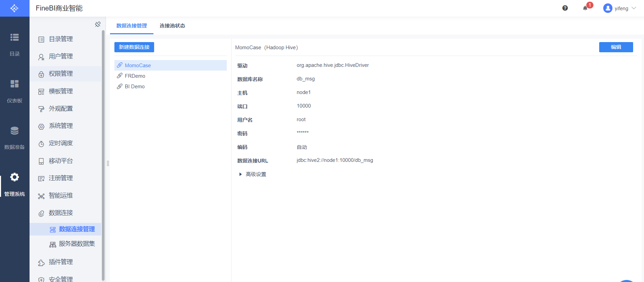
Task: Click the FineBI logo icon
Action: pyautogui.click(x=15, y=8)
